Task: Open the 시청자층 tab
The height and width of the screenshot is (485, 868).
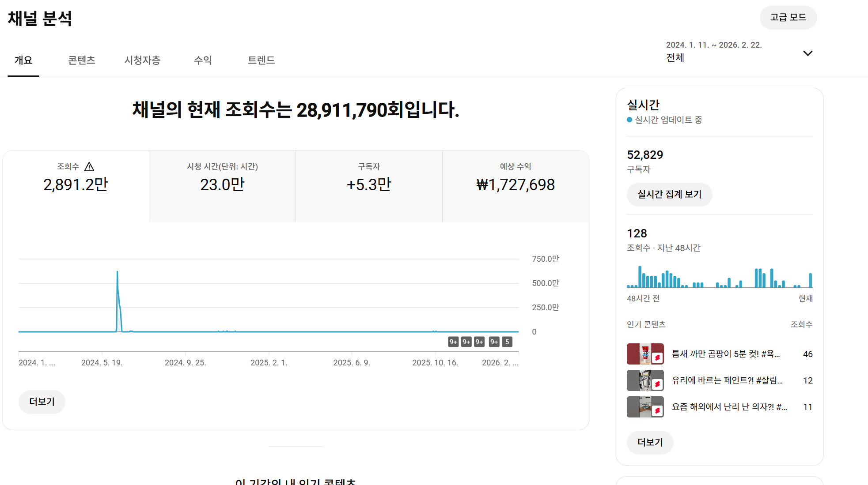Action: pyautogui.click(x=142, y=60)
